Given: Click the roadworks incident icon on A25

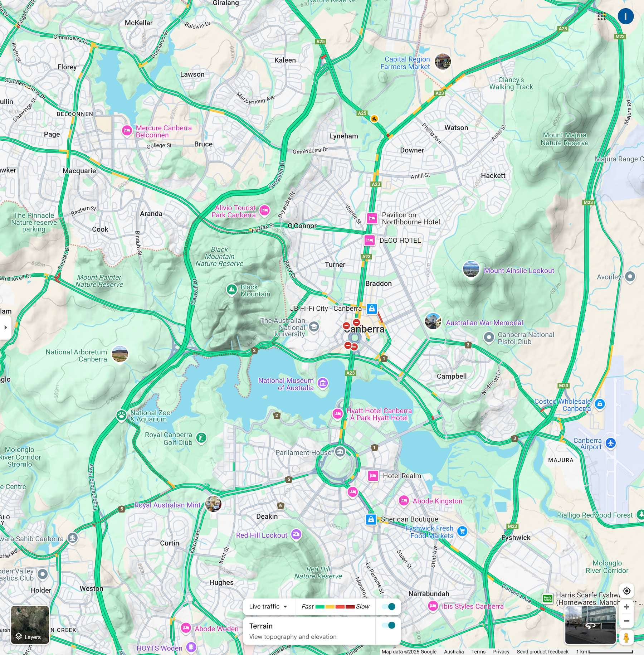Looking at the screenshot, I should 374,118.
